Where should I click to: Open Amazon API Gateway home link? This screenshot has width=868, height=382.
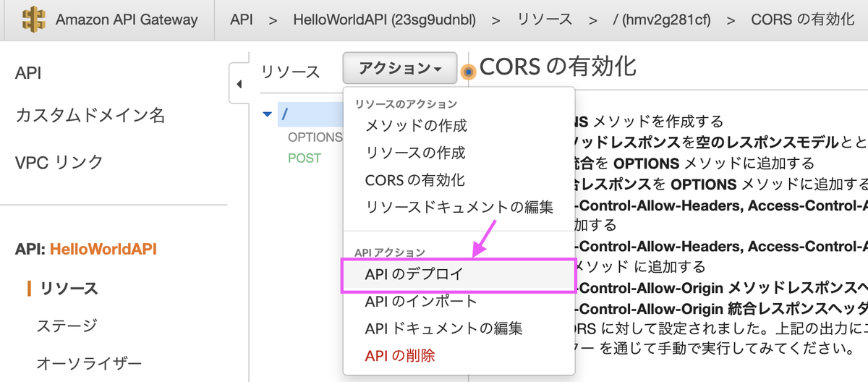pyautogui.click(x=127, y=20)
